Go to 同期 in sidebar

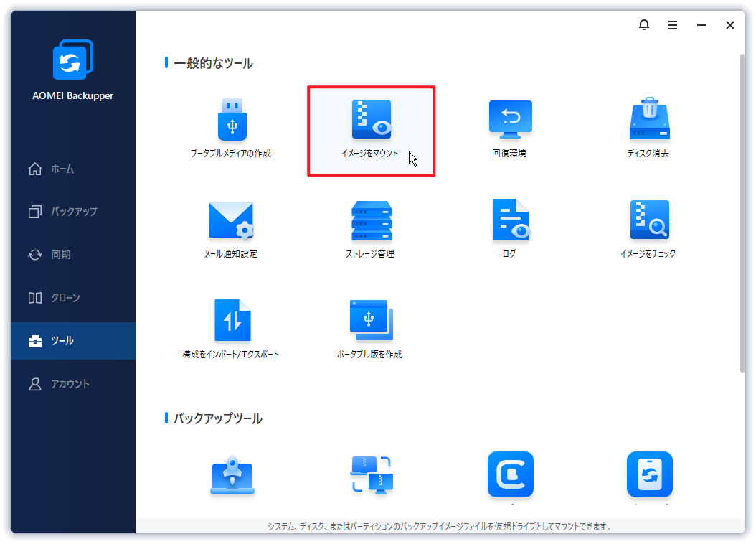point(73,254)
